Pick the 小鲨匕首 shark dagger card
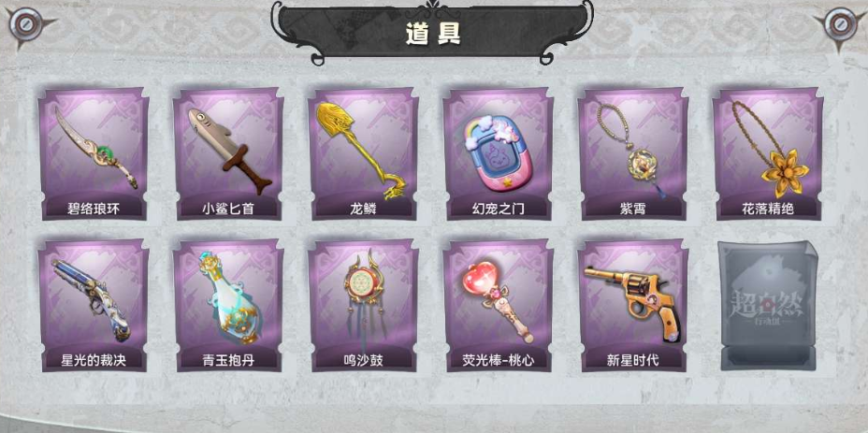 (x=228, y=154)
